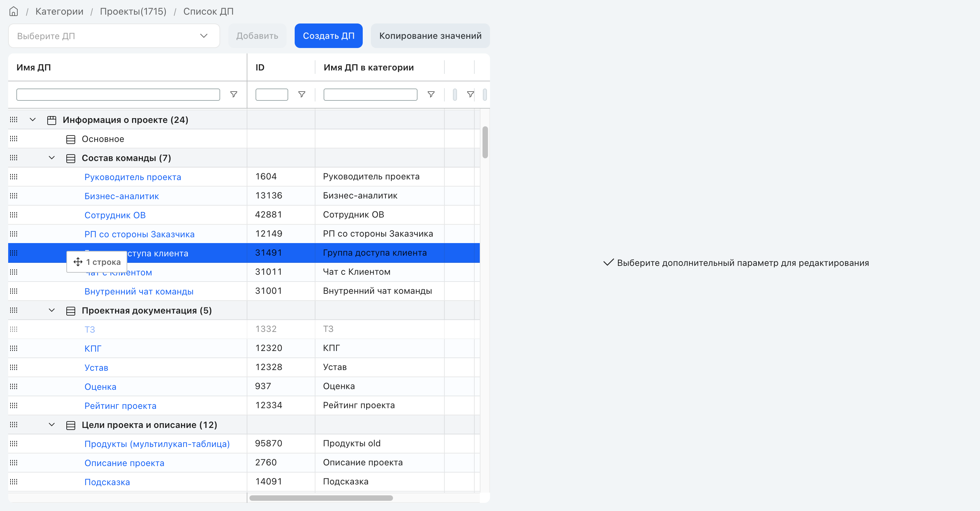The image size is (980, 511).
Task: Open the Оценка link
Action: pyautogui.click(x=100, y=387)
